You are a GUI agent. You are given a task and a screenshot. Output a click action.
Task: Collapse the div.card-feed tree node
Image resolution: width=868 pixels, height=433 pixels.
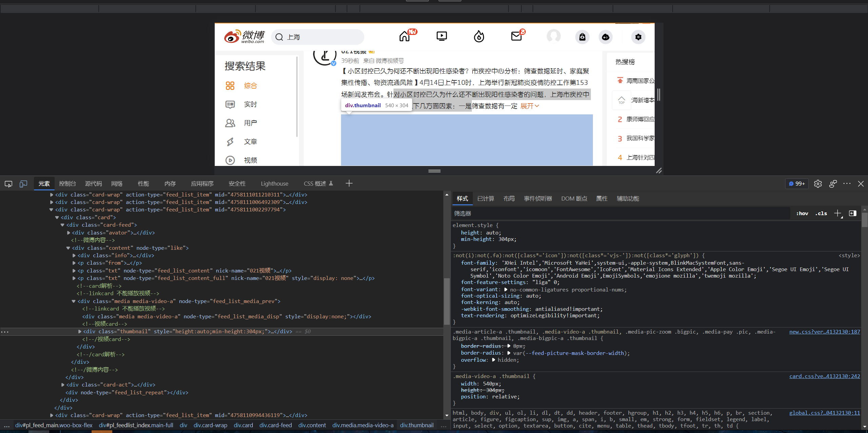[62, 225]
